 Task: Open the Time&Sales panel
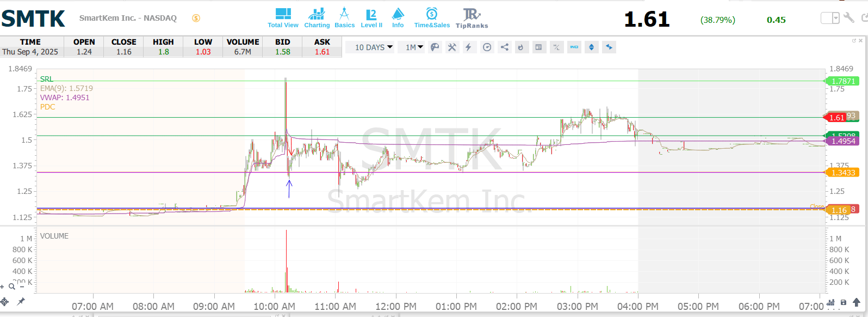click(x=432, y=18)
